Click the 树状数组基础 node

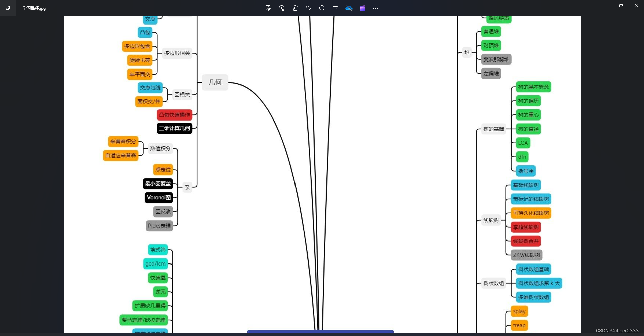click(x=533, y=269)
